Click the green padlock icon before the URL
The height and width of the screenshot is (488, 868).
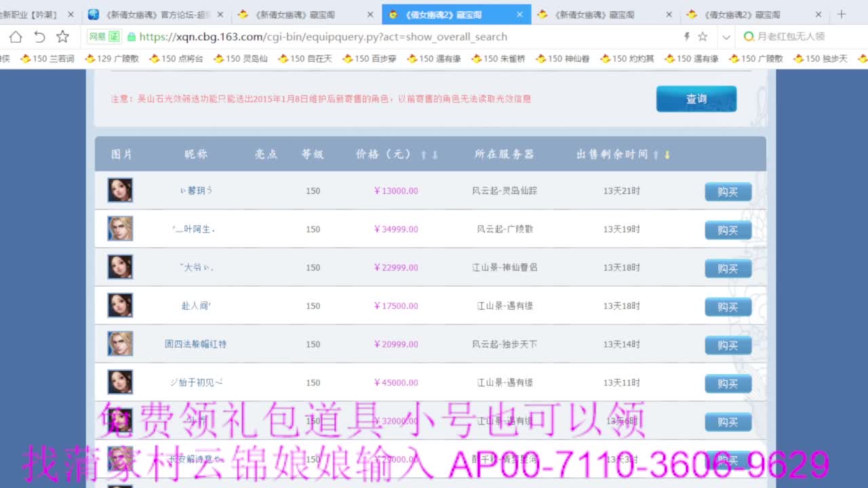pyautogui.click(x=131, y=37)
